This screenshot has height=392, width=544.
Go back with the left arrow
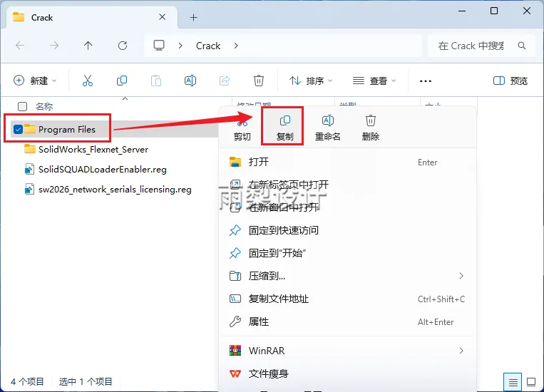(x=20, y=46)
